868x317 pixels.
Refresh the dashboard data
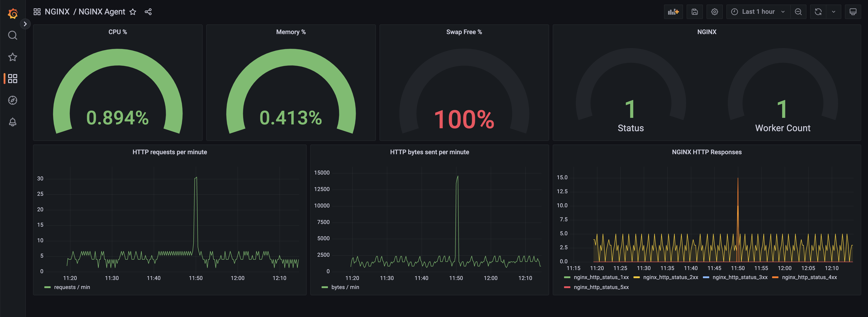click(818, 12)
